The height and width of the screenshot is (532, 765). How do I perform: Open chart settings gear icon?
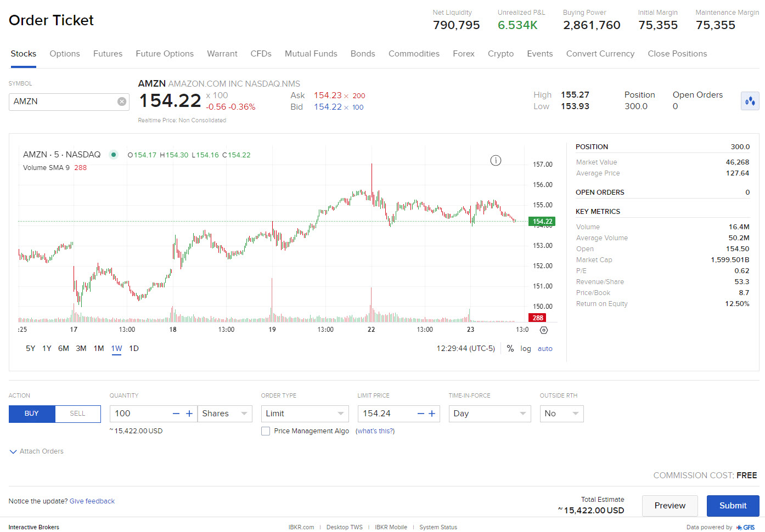pos(544,330)
